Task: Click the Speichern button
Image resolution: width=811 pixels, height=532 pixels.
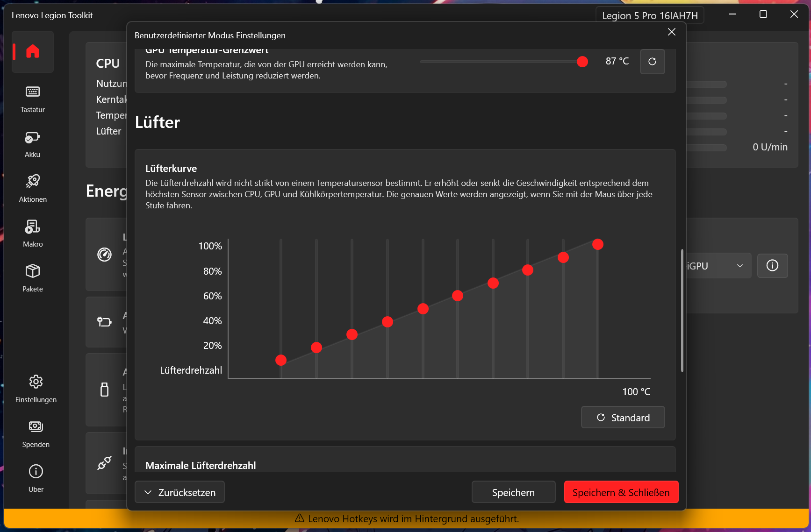Action: click(x=513, y=492)
